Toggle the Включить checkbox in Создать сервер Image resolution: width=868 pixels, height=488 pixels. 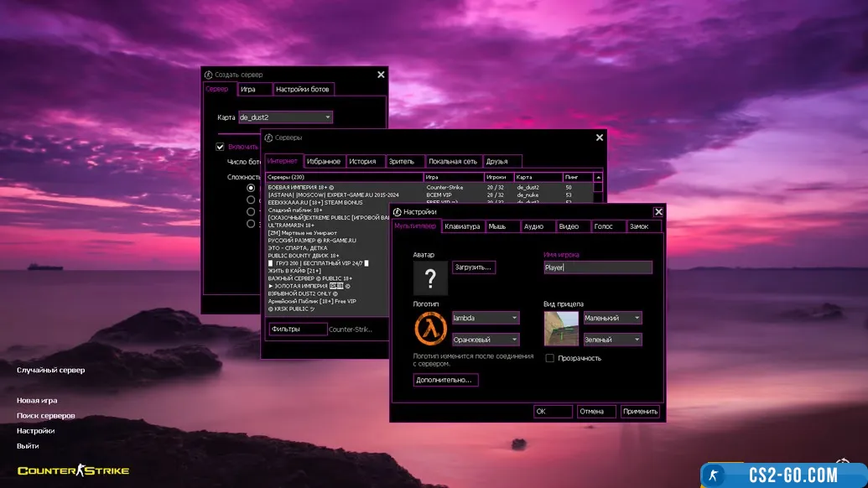(x=221, y=147)
